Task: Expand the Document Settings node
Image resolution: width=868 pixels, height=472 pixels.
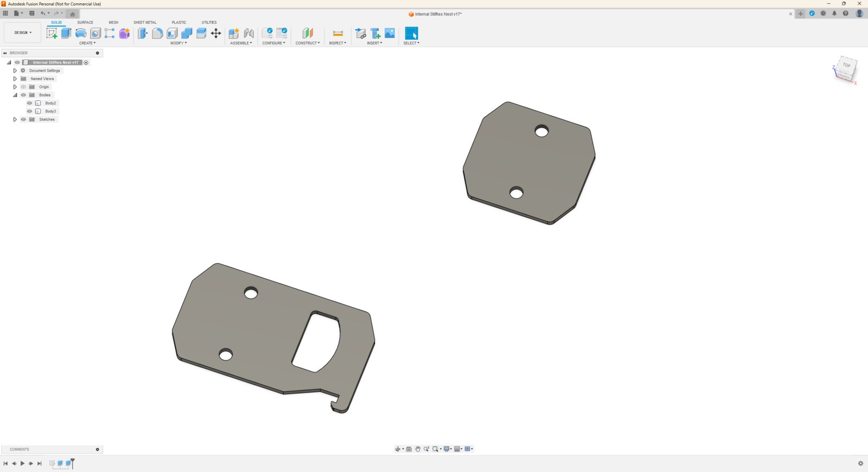Action: pyautogui.click(x=15, y=71)
